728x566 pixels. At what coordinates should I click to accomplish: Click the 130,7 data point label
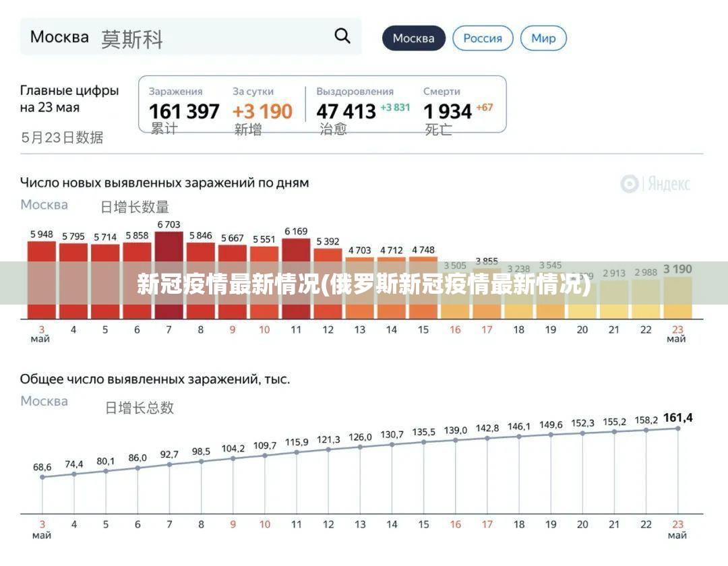[x=392, y=435]
